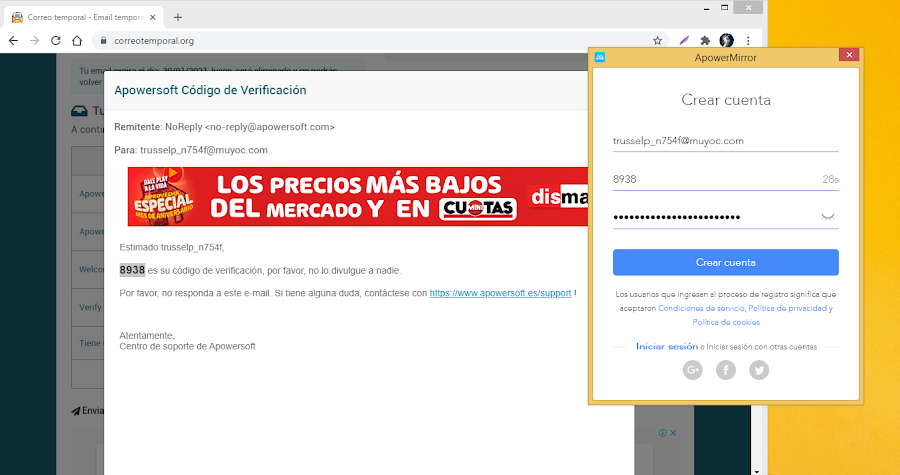Close the ApowerMirror window

coord(849,54)
